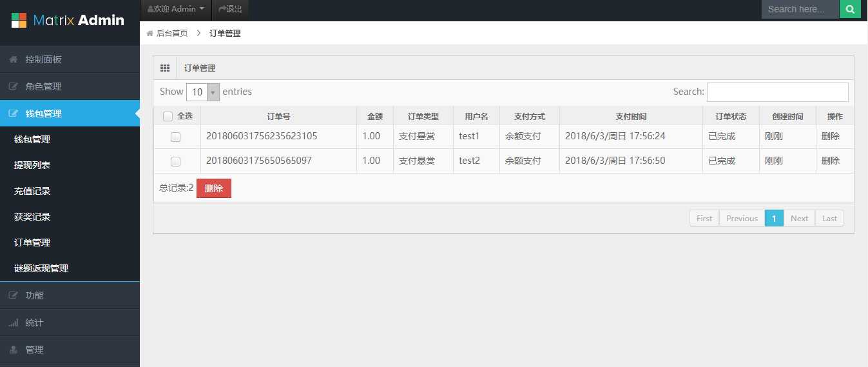This screenshot has width=868, height=367.
Task: Click the edit icon beside 角色管理
Action: [13, 86]
